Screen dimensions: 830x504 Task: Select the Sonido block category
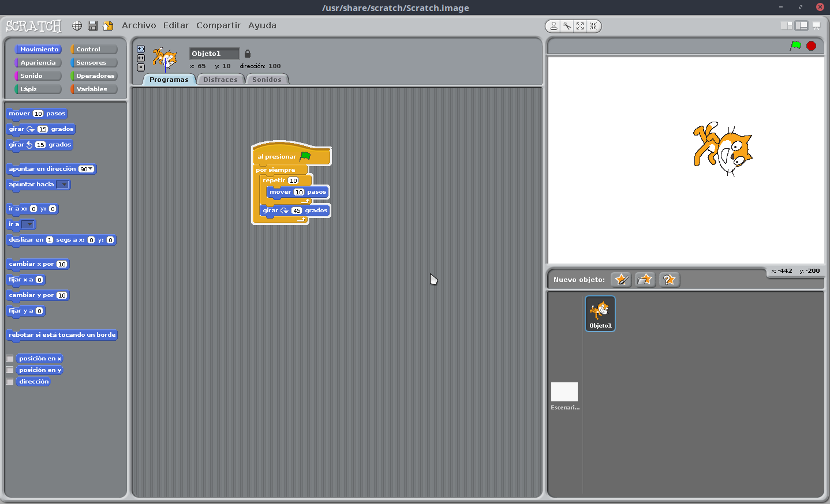pos(38,76)
